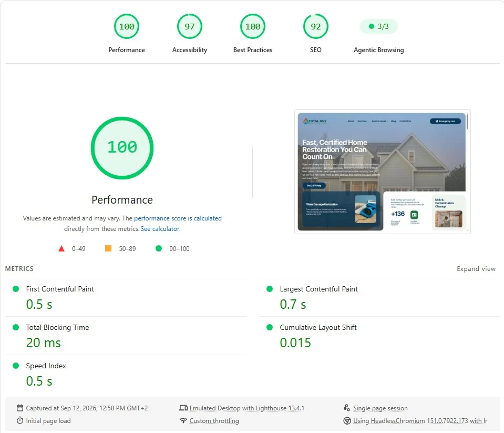This screenshot has width=504, height=433.
Task: Follow the 'performance score is calculated' link
Action: tap(178, 218)
